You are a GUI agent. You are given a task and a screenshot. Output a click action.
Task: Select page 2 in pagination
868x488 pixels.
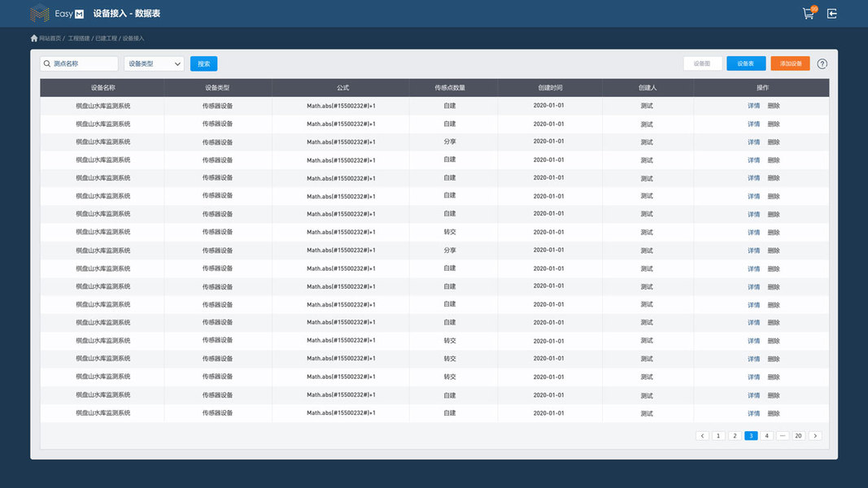735,436
